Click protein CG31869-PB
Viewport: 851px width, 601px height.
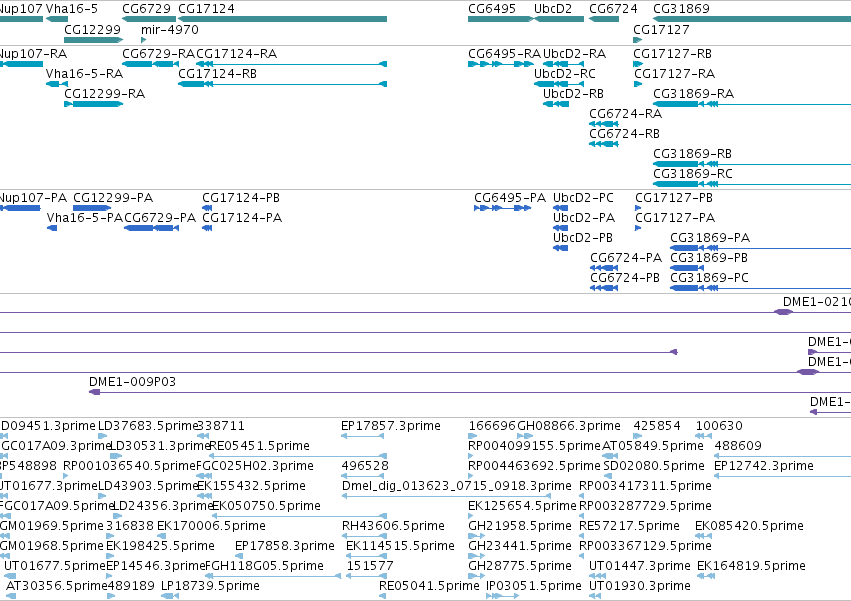(687, 268)
